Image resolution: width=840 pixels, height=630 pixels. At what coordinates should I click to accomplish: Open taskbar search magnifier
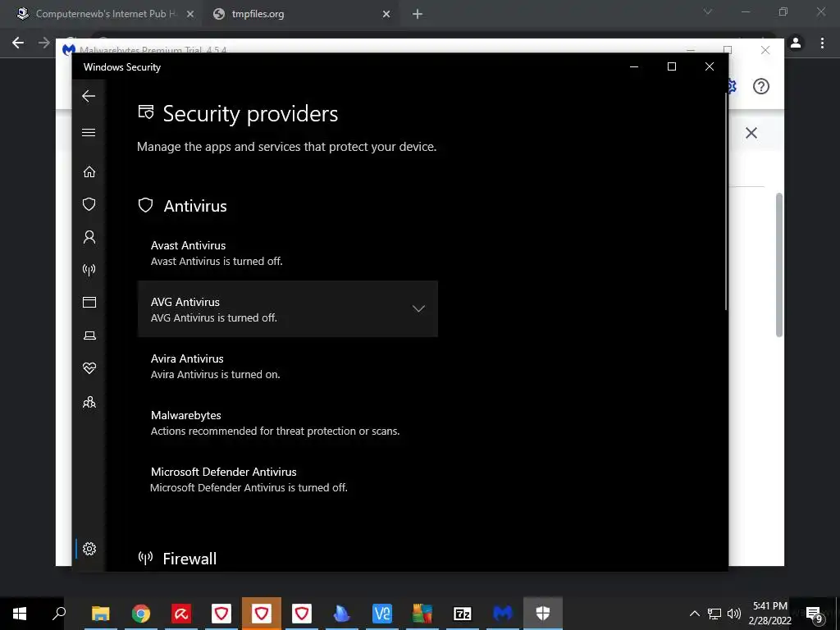pyautogui.click(x=59, y=614)
